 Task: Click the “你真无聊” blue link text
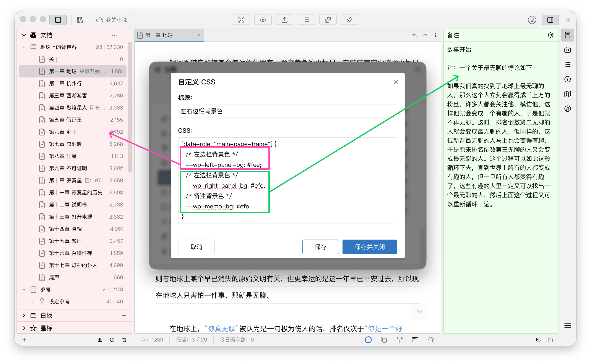[x=221, y=329]
